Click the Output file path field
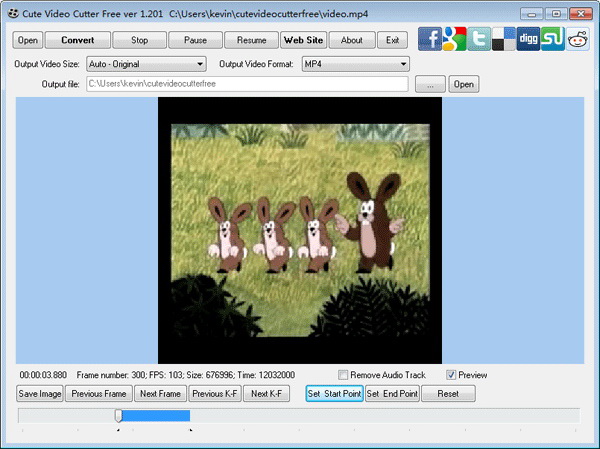600x449 pixels. 248,84
